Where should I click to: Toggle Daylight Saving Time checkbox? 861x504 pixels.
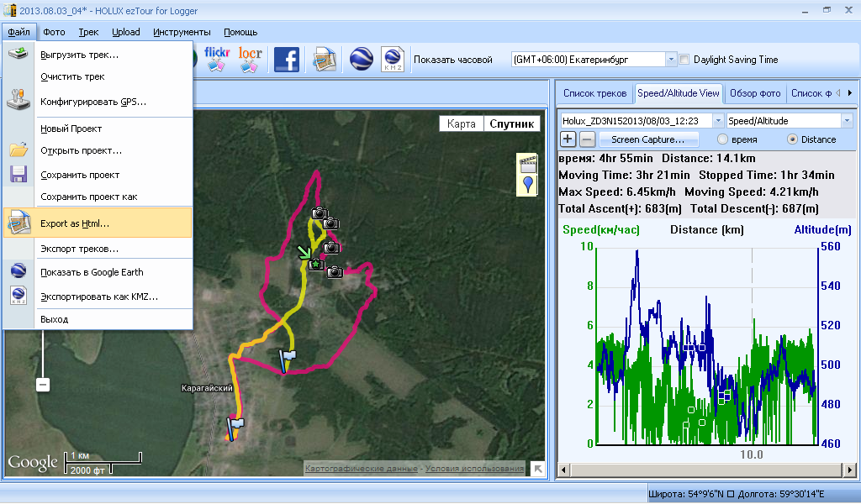click(684, 60)
